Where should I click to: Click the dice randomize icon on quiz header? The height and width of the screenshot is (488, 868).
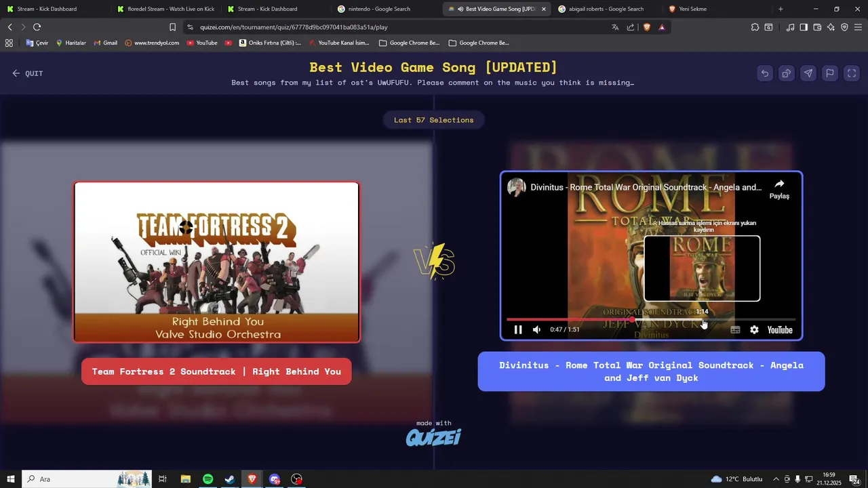pyautogui.click(x=787, y=73)
